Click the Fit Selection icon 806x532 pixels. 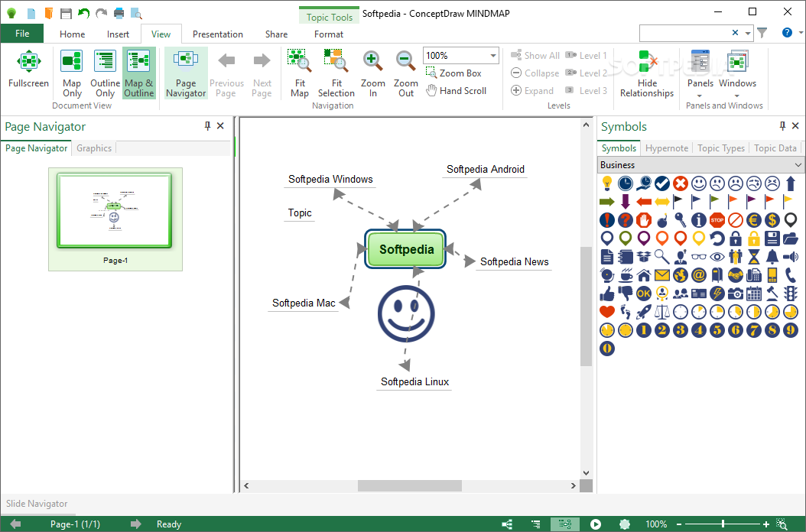click(x=336, y=60)
